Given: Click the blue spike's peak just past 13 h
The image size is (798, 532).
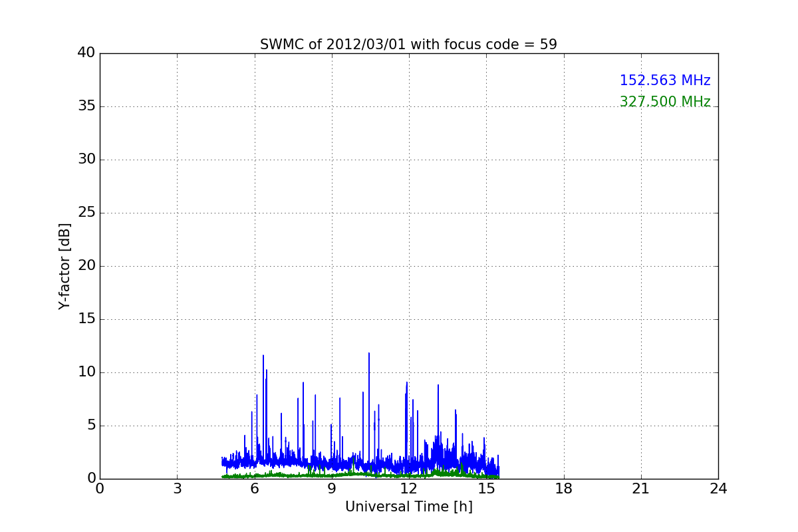Looking at the screenshot, I should 438,385.
